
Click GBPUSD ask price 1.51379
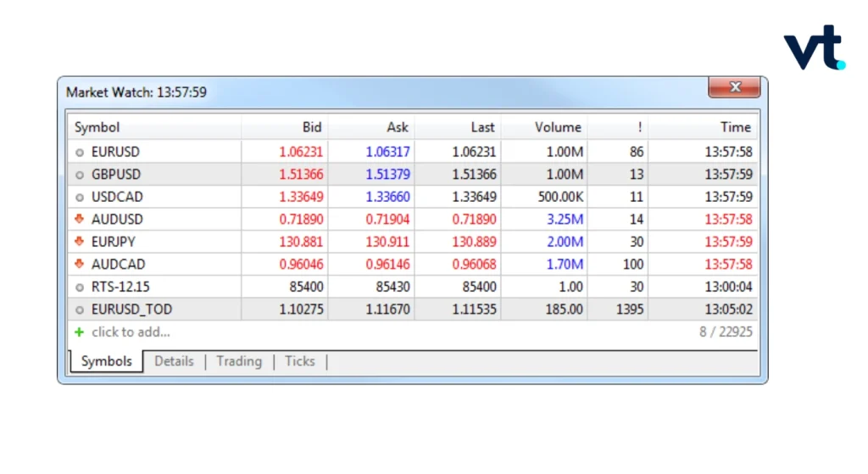coord(387,175)
